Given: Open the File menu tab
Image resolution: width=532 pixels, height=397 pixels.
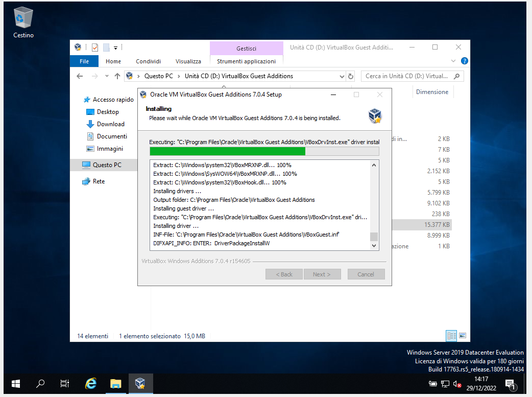Looking at the screenshot, I should 84,61.
